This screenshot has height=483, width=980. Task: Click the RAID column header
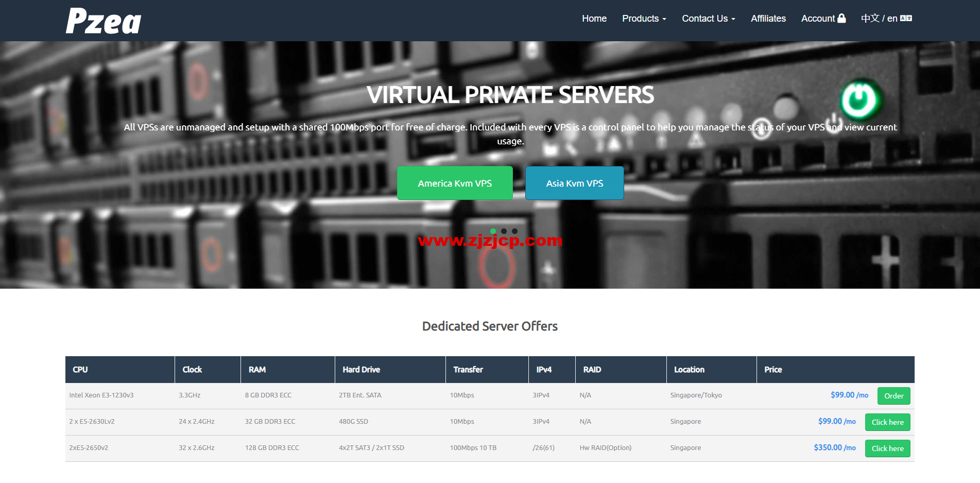tap(621, 370)
